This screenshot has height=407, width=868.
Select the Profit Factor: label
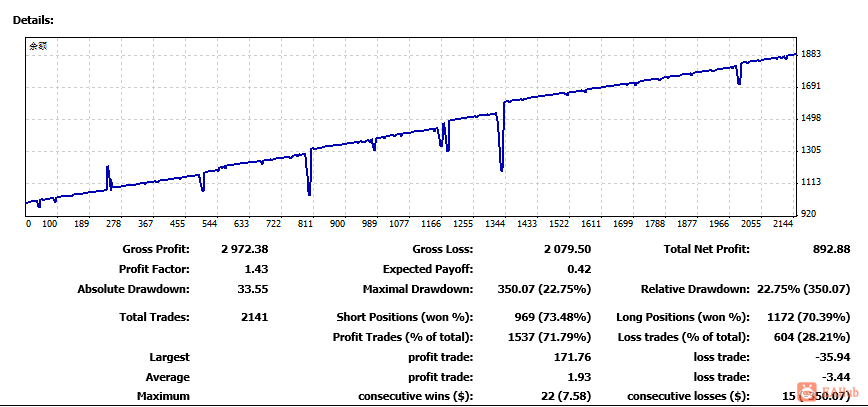pos(154,270)
